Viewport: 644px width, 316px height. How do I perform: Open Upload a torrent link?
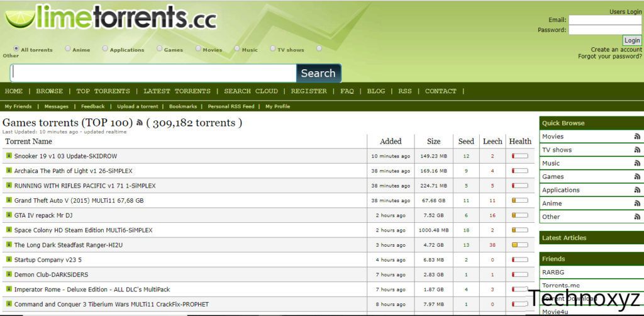tap(138, 106)
